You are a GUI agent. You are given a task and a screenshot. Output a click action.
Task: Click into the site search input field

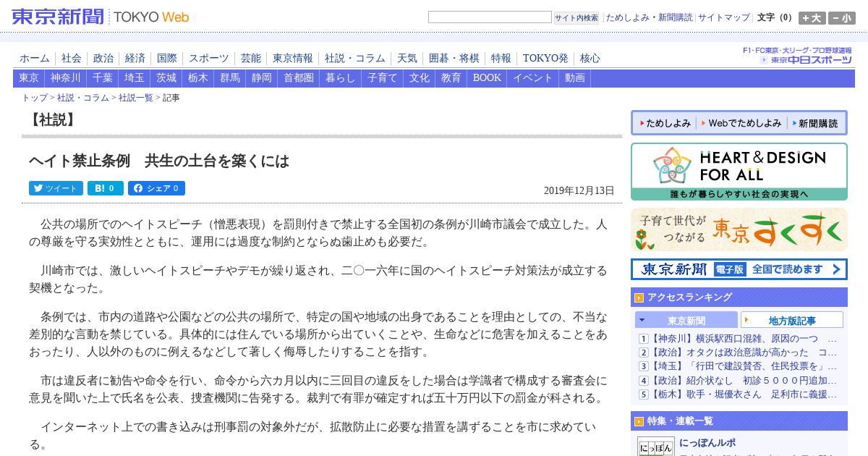coord(490,17)
